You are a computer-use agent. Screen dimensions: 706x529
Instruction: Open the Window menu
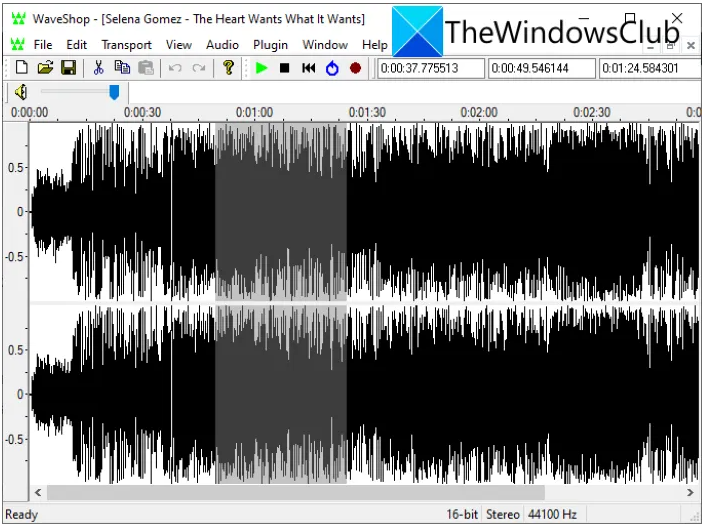(x=325, y=45)
